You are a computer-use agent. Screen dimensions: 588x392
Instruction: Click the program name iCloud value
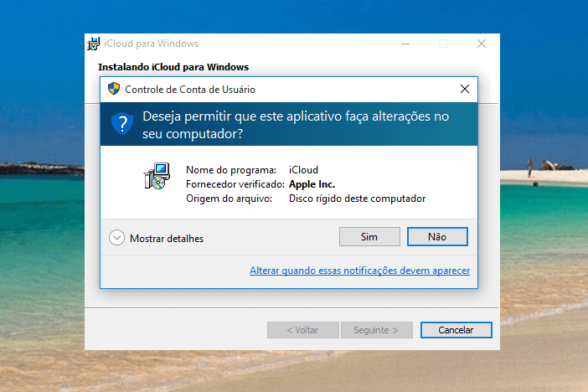point(303,170)
